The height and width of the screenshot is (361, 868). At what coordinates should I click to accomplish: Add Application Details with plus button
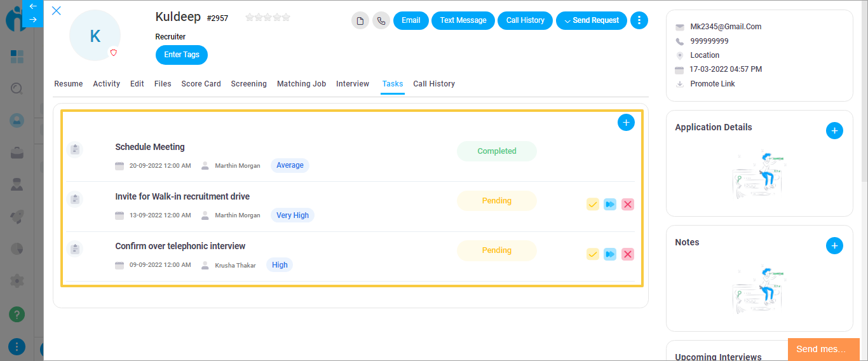[834, 131]
